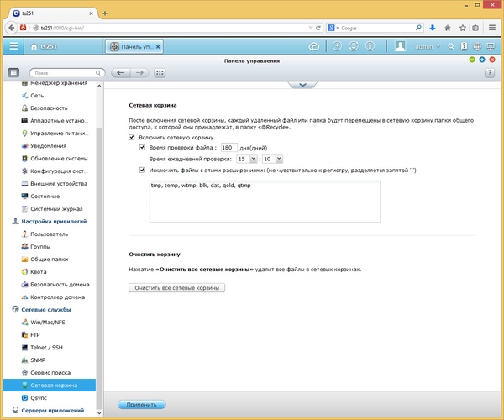The image size is (504, 420).
Task: Toggle Исключить файлы с расширениями checkbox
Action: coord(142,170)
